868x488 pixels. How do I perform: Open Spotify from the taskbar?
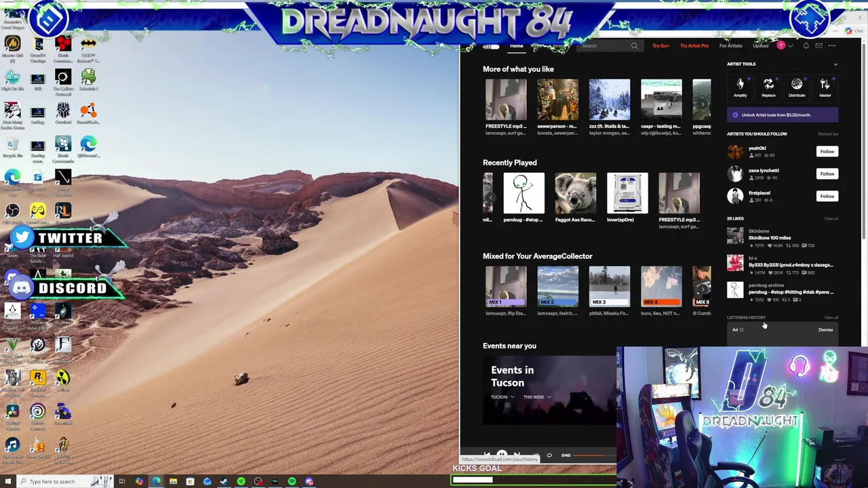click(x=292, y=481)
